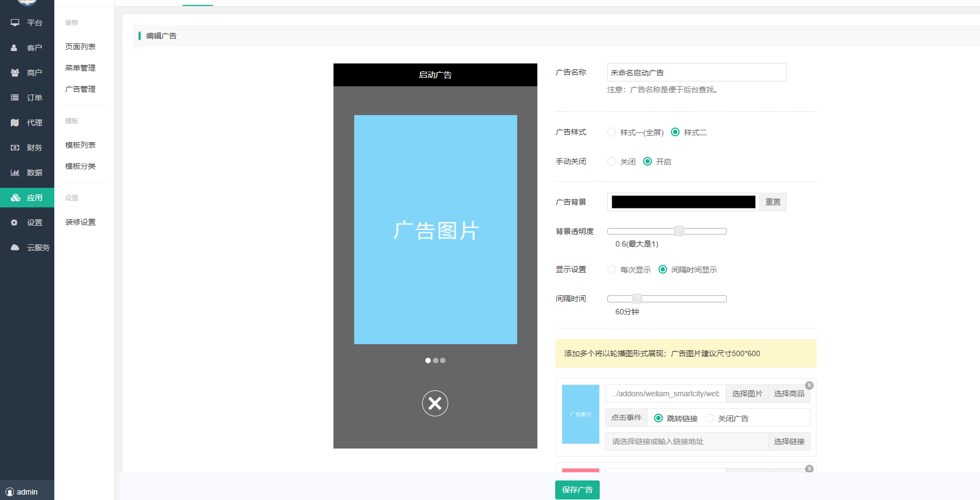Click 重置 to reset background color
The image size is (980, 500).
coord(773,202)
